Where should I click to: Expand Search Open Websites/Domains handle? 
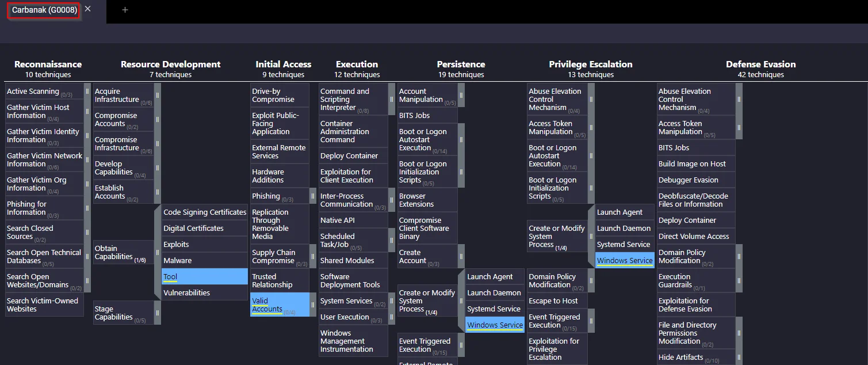click(x=87, y=281)
